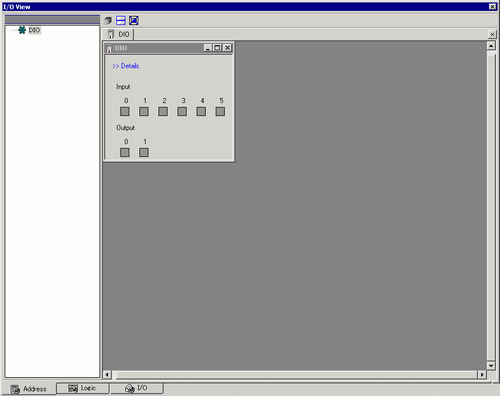Select the DIO node in tree

click(34, 30)
